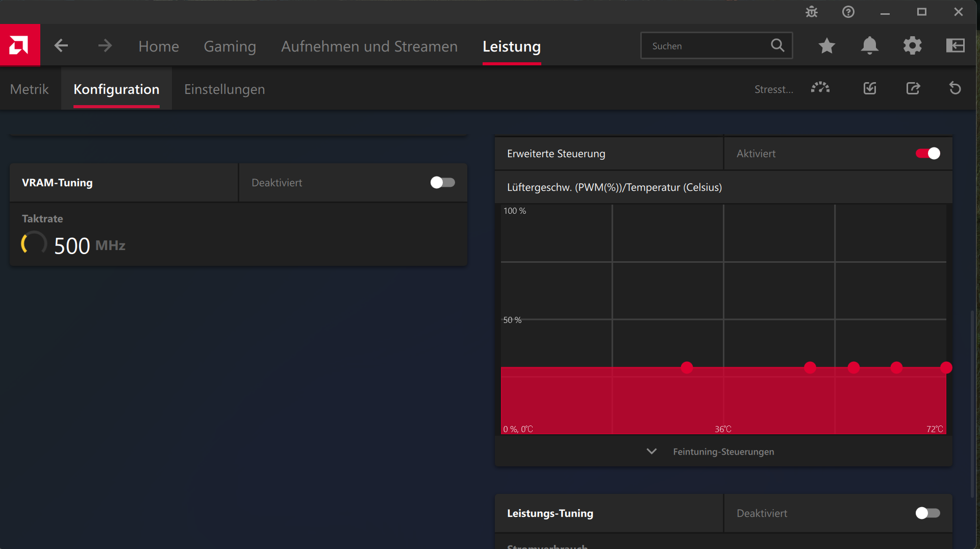Select the Leistung tab
Viewport: 980px width, 549px height.
click(x=512, y=46)
